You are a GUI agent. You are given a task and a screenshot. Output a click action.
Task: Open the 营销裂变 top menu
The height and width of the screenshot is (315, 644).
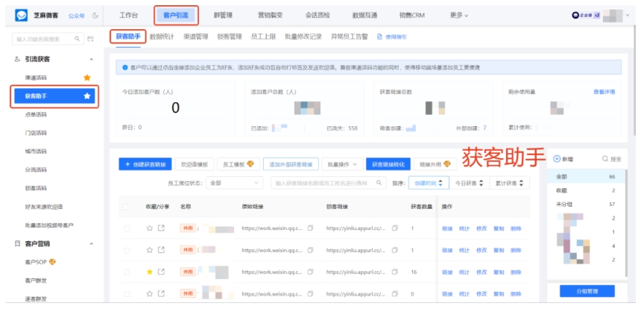(271, 15)
